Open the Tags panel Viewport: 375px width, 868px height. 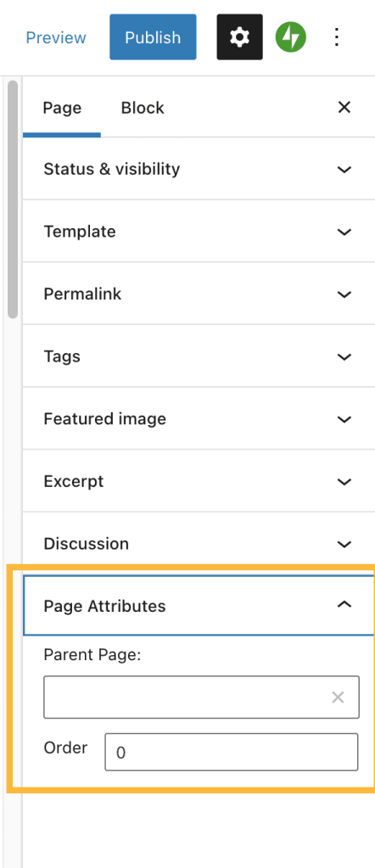click(199, 356)
